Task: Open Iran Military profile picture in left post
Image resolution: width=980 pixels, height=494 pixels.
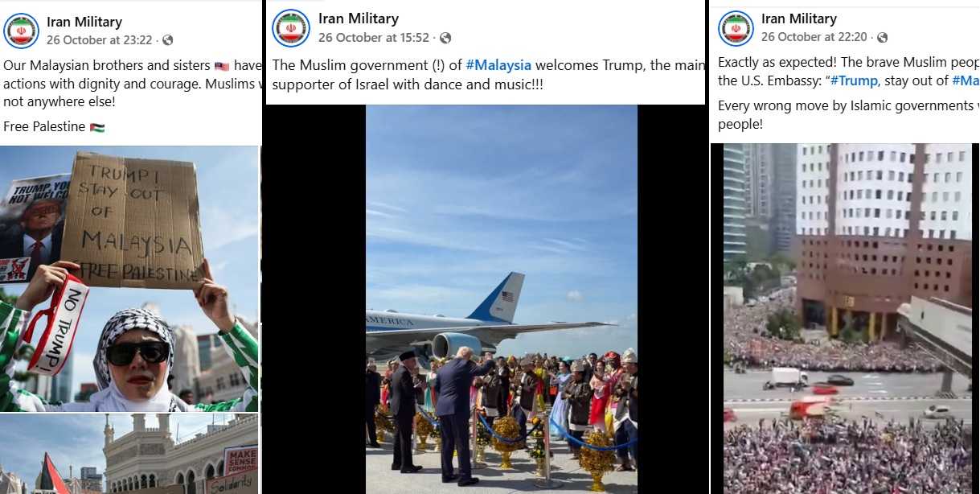Action: click(22, 31)
